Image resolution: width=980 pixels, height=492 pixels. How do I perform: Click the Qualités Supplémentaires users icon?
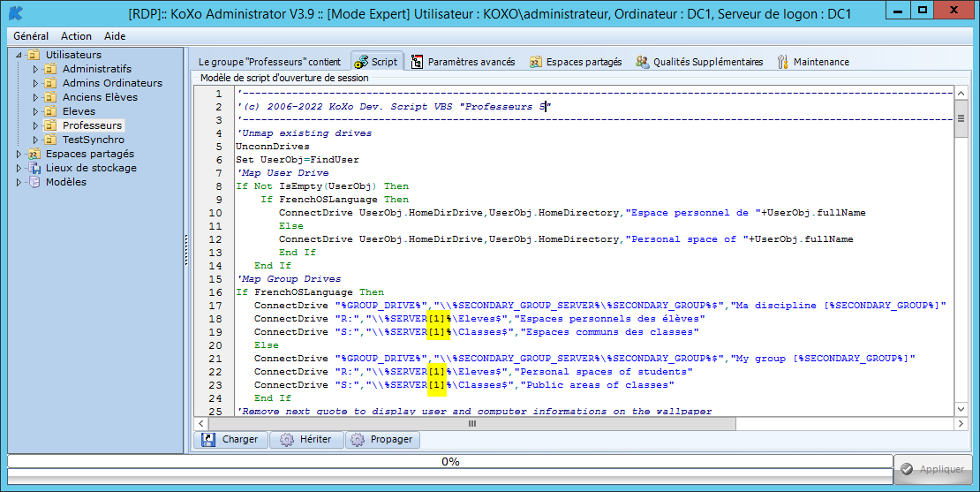[642, 62]
